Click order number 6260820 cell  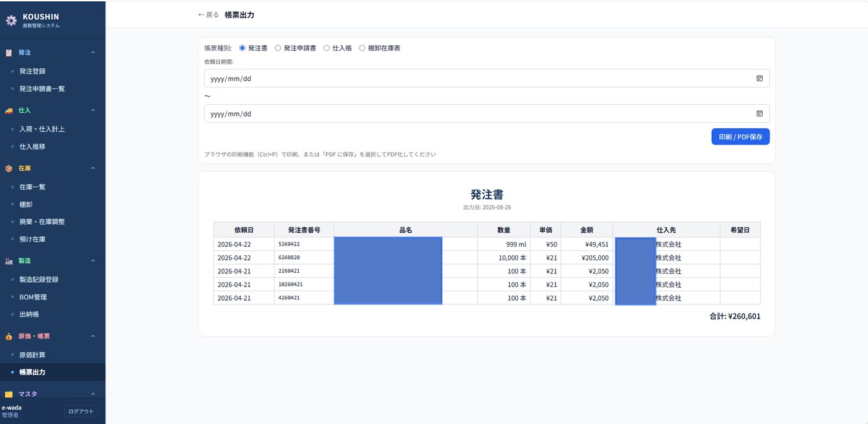pos(304,257)
